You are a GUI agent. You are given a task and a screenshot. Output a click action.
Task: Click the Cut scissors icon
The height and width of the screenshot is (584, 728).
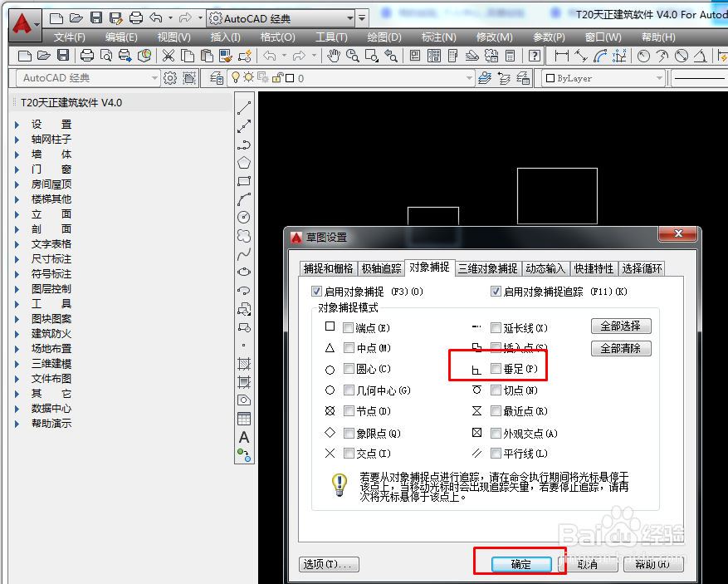pos(168,56)
